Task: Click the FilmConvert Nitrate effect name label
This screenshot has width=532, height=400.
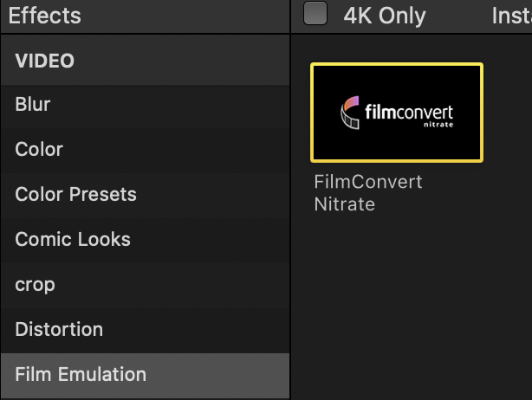Action: (368, 193)
